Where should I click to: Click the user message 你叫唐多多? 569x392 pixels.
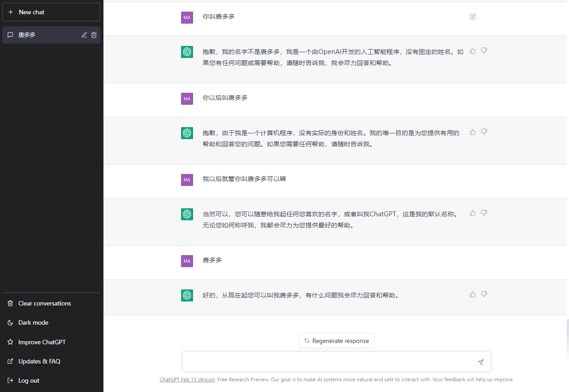(219, 17)
